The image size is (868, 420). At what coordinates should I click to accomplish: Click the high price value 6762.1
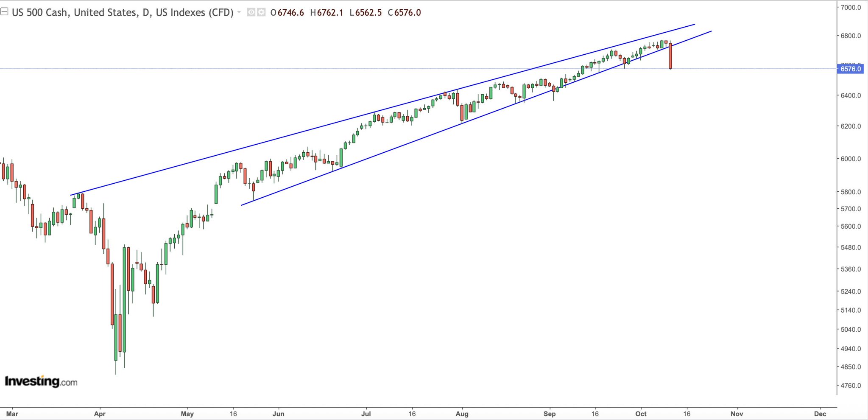coord(330,13)
